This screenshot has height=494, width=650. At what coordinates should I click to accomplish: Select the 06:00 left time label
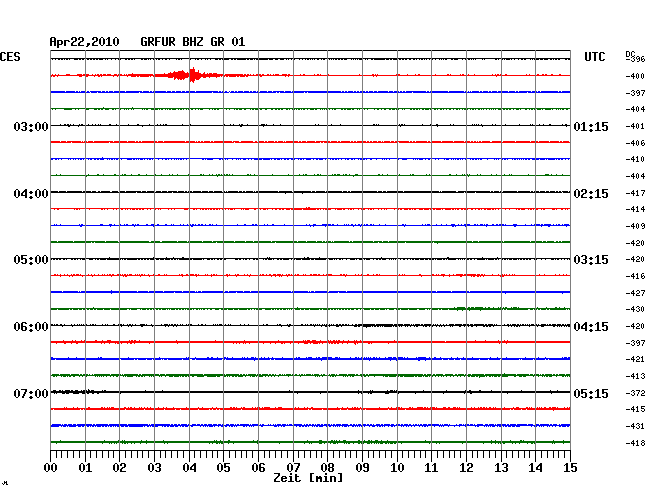[x=31, y=327]
